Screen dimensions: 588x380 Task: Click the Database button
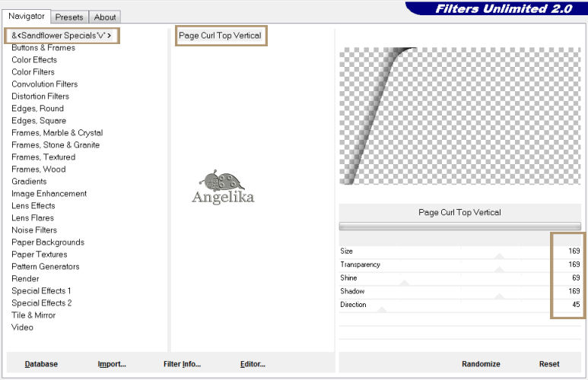(41, 364)
